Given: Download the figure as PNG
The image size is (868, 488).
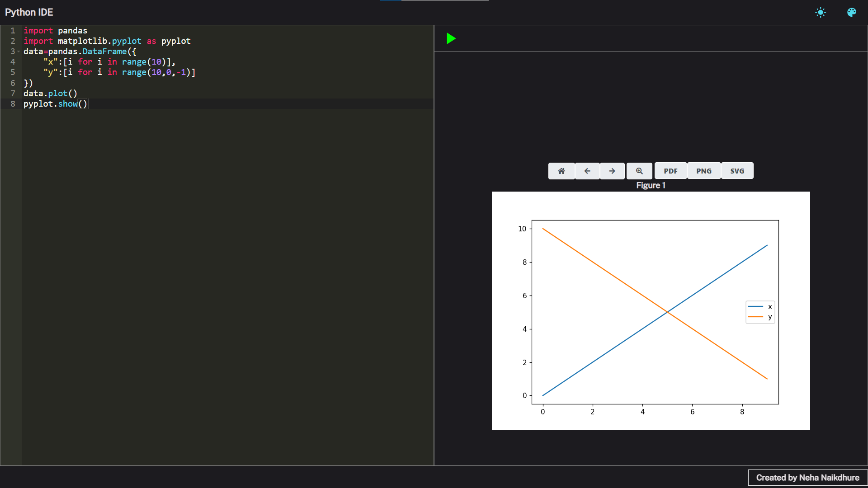Looking at the screenshot, I should coord(703,171).
